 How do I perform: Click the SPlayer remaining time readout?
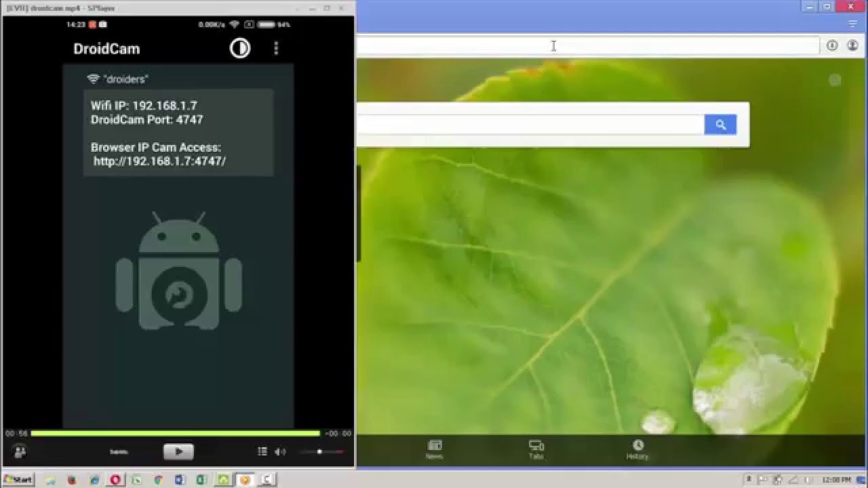pos(338,433)
